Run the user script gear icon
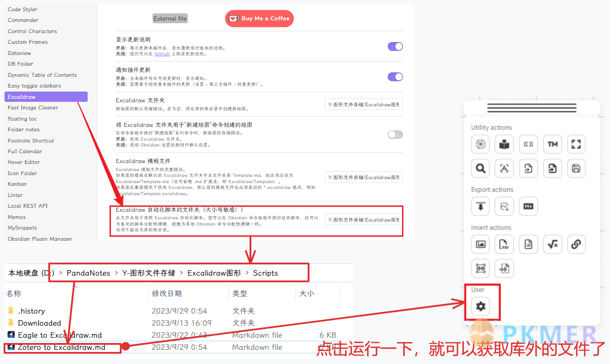The width and height of the screenshot is (610, 364). pos(481,306)
